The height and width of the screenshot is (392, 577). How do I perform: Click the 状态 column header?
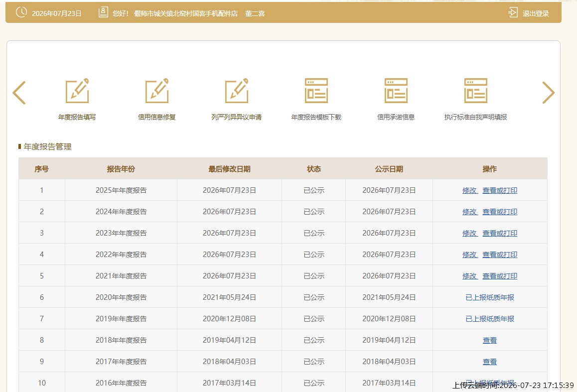314,169
